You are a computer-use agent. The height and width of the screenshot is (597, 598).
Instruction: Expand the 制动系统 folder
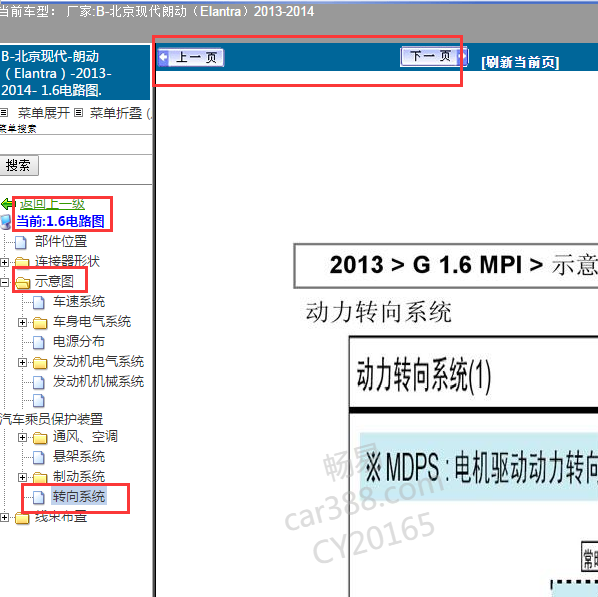tap(23, 477)
